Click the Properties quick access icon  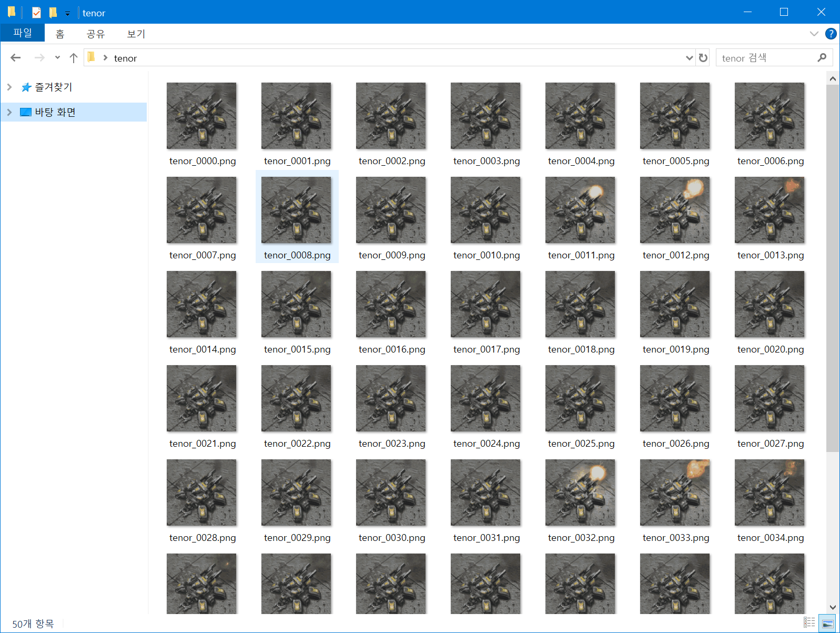[36, 12]
